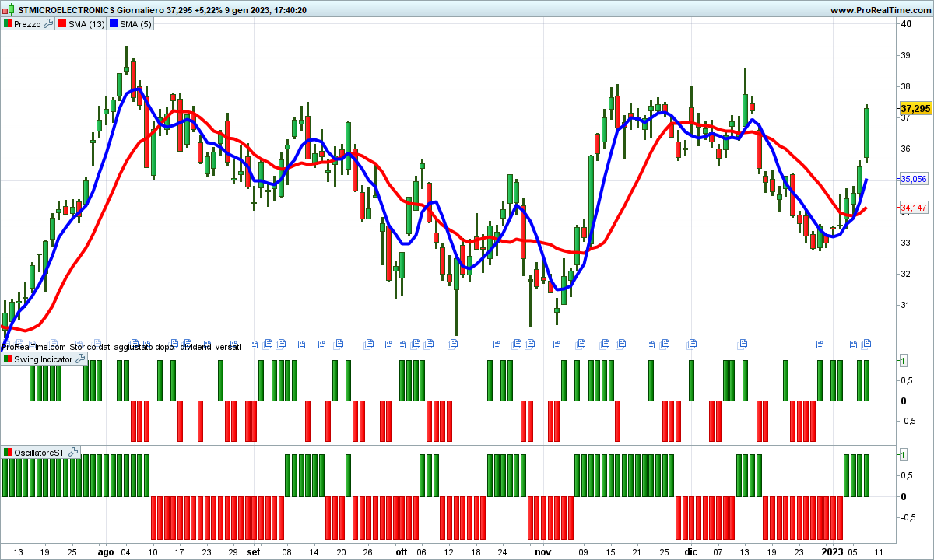Click the Swing Indicator panel's green 1 value box
Image resolution: width=934 pixels, height=560 pixels.
coord(903,360)
